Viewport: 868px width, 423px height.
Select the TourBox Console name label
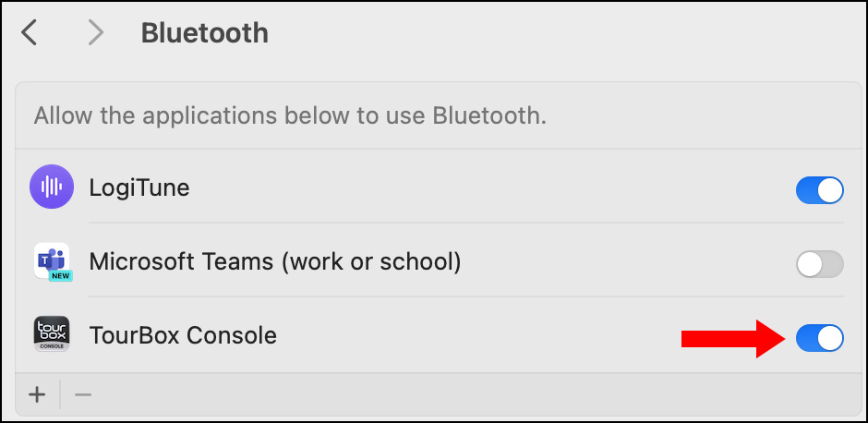[x=183, y=334]
